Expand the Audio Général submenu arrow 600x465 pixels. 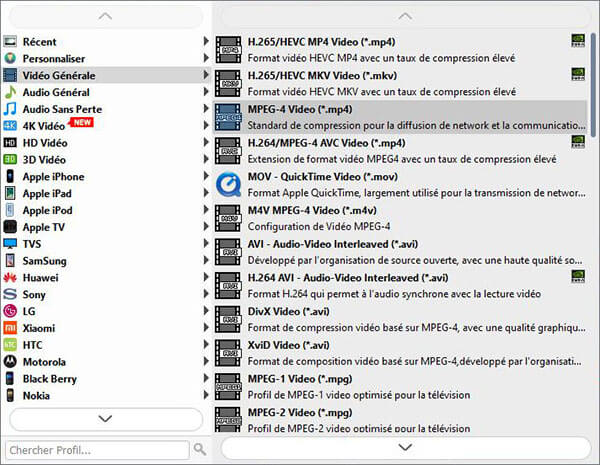pyautogui.click(x=206, y=91)
